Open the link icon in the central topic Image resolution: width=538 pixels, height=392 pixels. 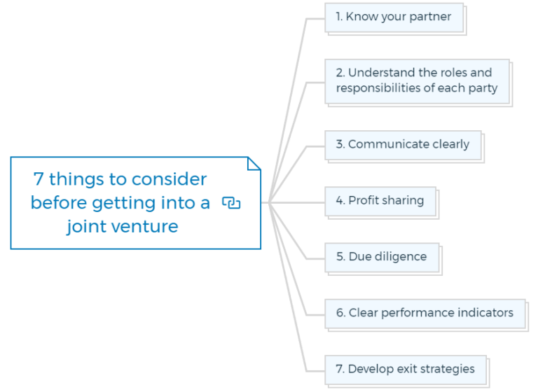coord(231,203)
